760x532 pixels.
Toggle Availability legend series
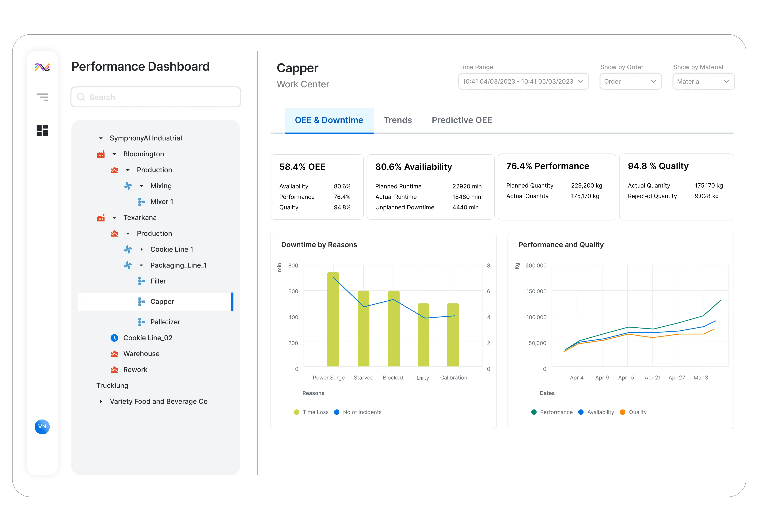[596, 412]
